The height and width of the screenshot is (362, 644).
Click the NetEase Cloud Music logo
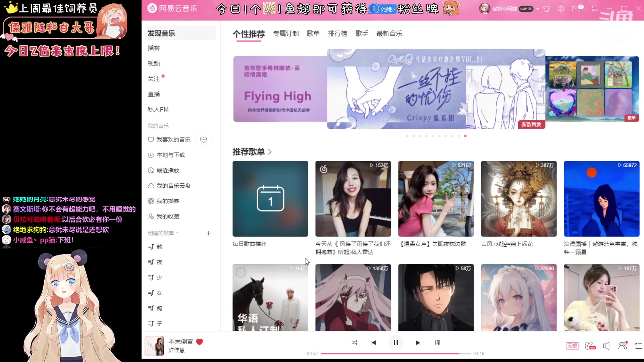(172, 8)
